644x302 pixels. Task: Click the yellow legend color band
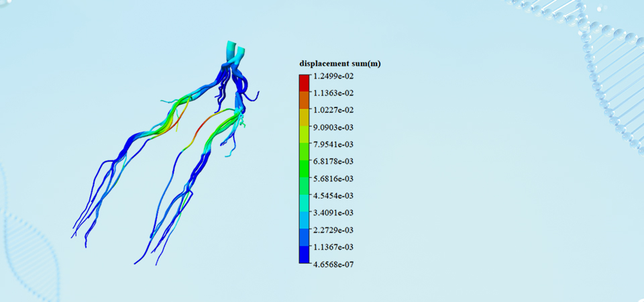pos(304,118)
